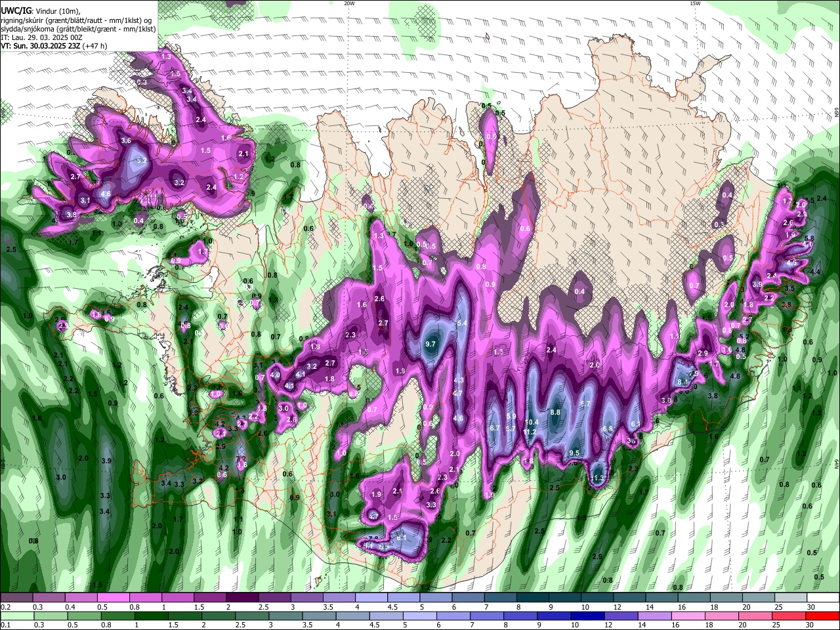Pick the darkest purple swatch between 2 and 2.5 in the upper legend row
This screenshot has height=630, width=840.
point(242,597)
